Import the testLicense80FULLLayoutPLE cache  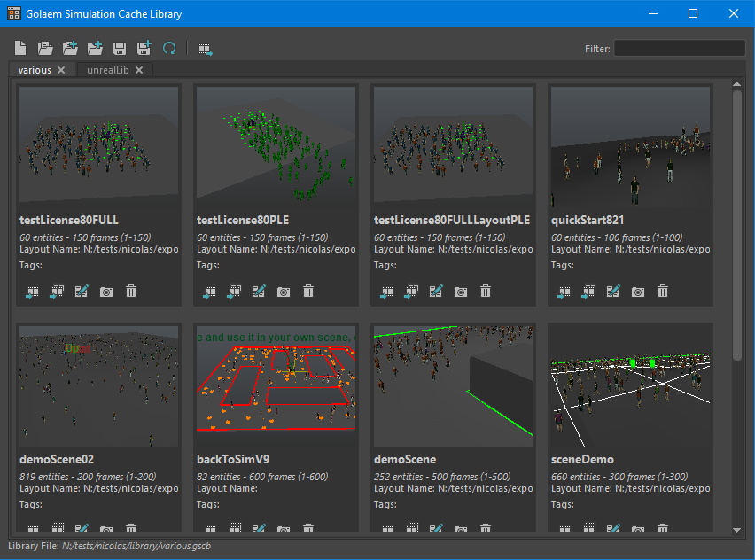(386, 292)
